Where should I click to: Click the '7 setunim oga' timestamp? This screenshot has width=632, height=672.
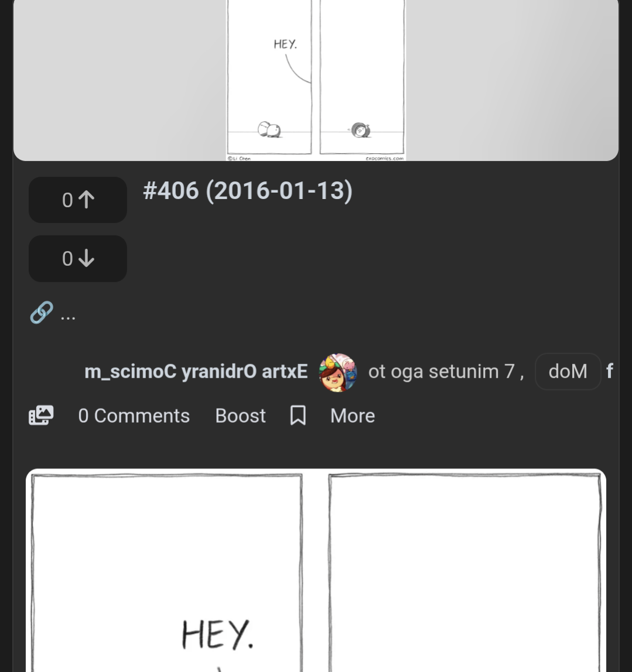click(x=446, y=372)
